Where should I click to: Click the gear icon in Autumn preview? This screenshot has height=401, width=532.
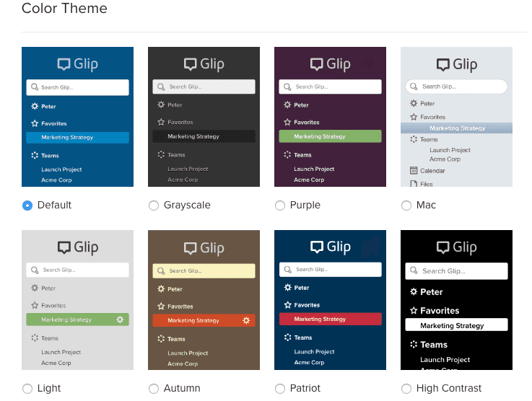[246, 320]
